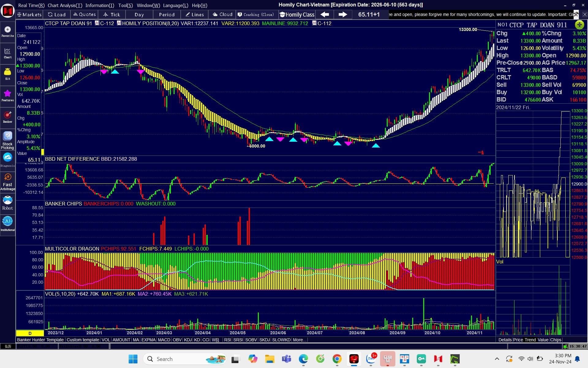Image resolution: width=588 pixels, height=368 pixels.
Task: Click the Load toolbar button
Action: click(x=57, y=14)
